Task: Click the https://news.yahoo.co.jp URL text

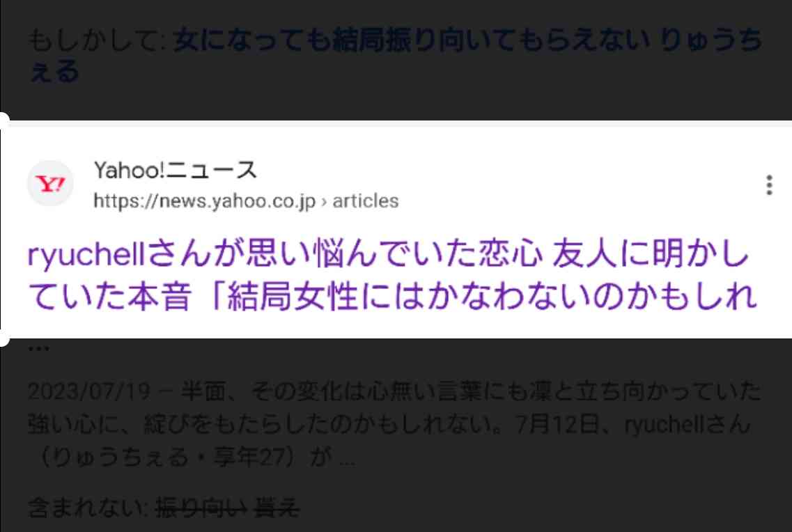Action: pos(205,201)
